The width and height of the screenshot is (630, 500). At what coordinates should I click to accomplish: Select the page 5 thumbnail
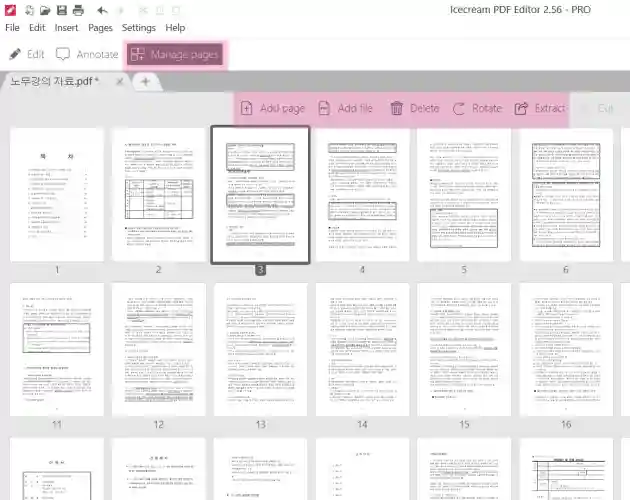point(464,195)
